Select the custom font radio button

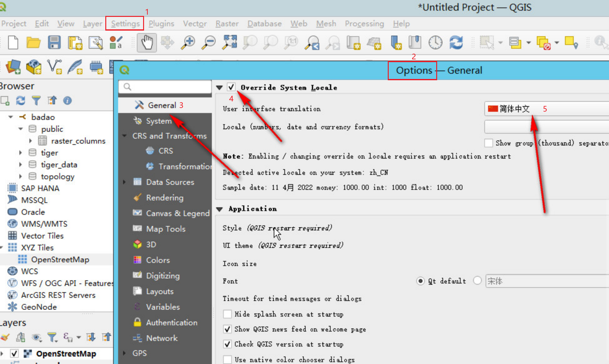[x=477, y=280]
